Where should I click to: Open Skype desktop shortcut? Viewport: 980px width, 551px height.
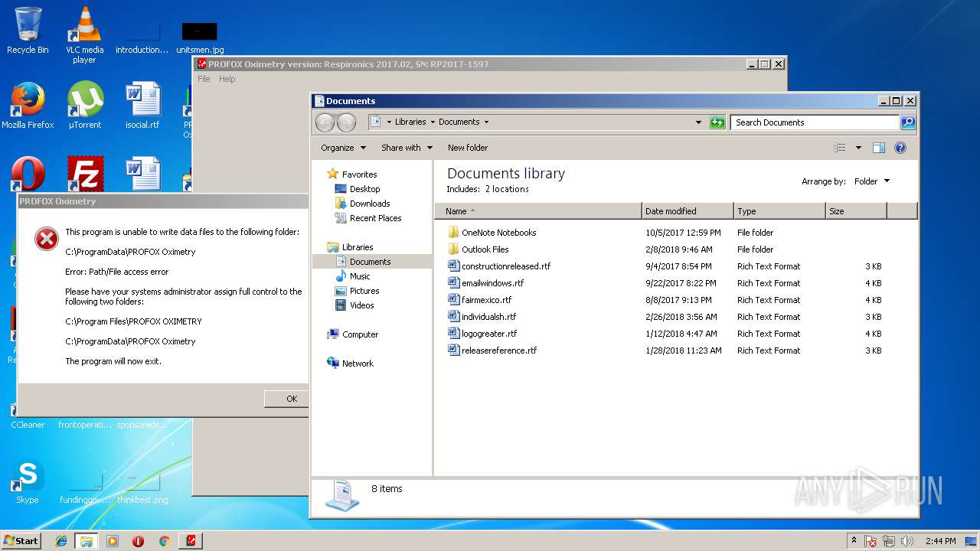tap(28, 481)
